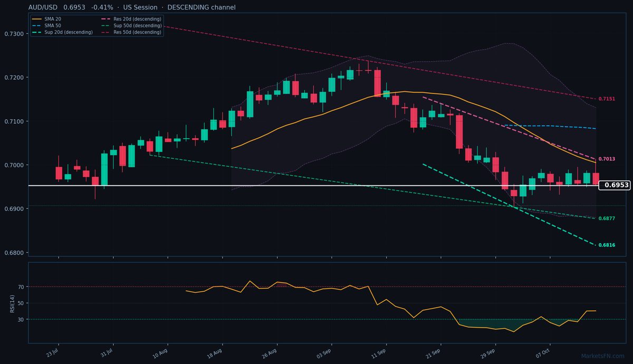
Task: Click the 26 Aug date label
Action: [x=270, y=353]
